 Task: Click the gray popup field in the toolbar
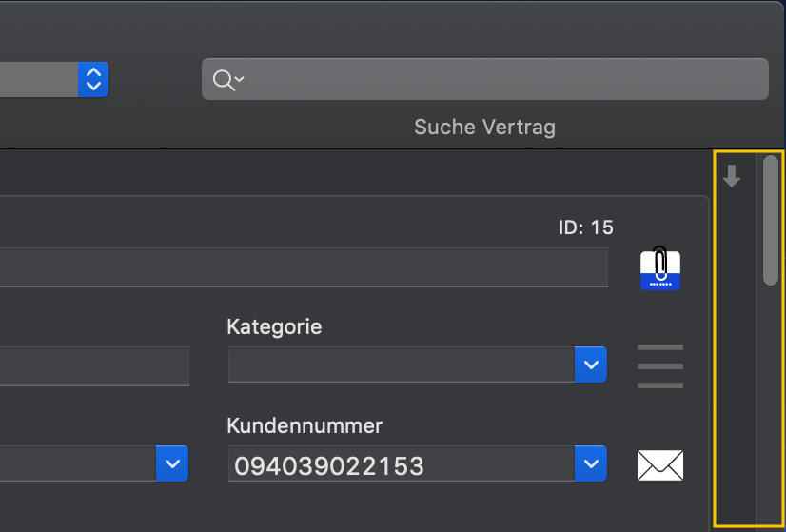(39, 79)
